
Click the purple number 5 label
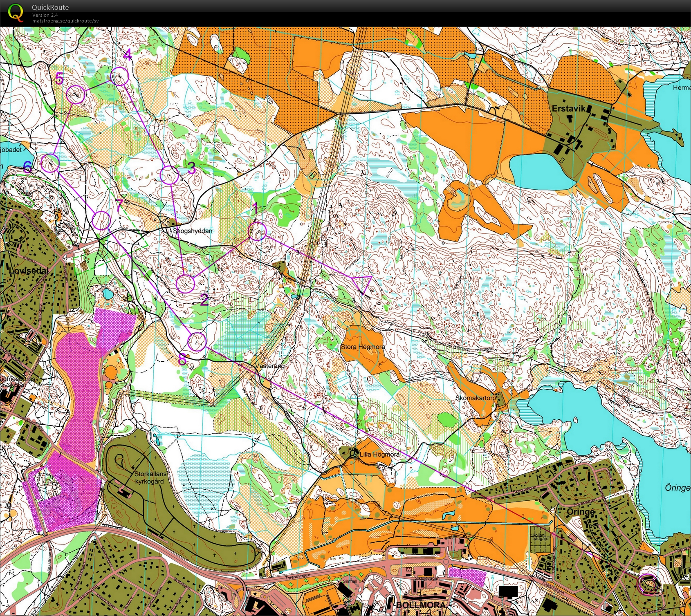(x=59, y=78)
